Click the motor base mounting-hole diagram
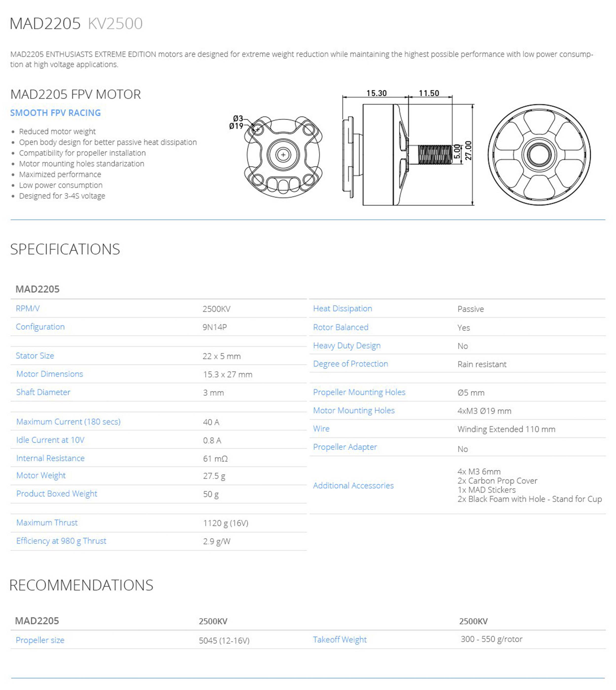This screenshot has height=690, width=616. [283, 156]
